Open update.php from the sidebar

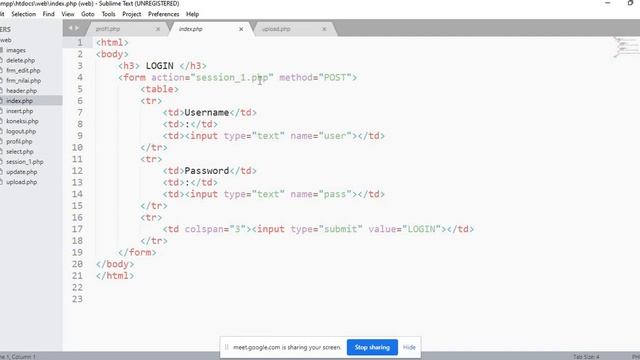tap(21, 172)
